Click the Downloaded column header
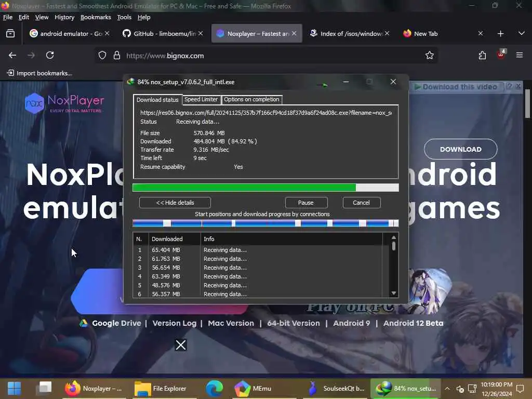Image resolution: width=532 pixels, height=399 pixels. click(175, 239)
